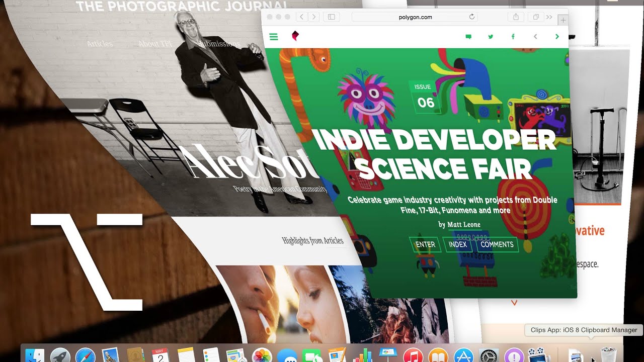Open Articles in Photographic Journal window

pyautogui.click(x=100, y=44)
